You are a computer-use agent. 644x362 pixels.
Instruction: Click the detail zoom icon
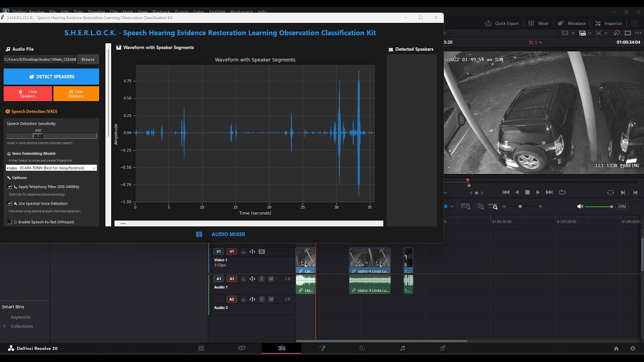[480, 207]
